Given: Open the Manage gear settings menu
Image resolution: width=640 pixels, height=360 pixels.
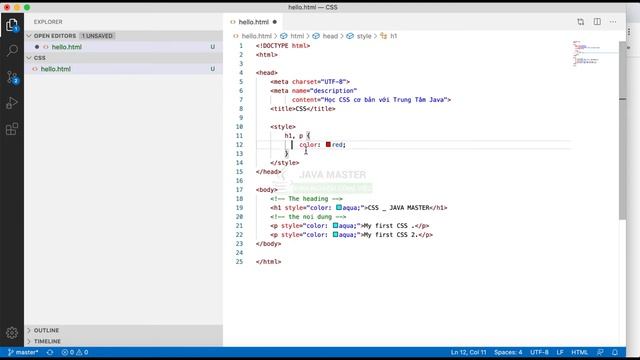Looking at the screenshot, I should pyautogui.click(x=12, y=333).
